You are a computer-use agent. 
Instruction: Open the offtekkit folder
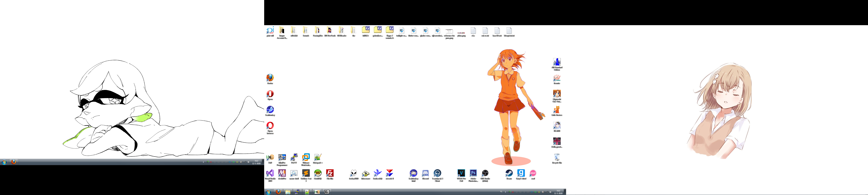[x=294, y=32]
